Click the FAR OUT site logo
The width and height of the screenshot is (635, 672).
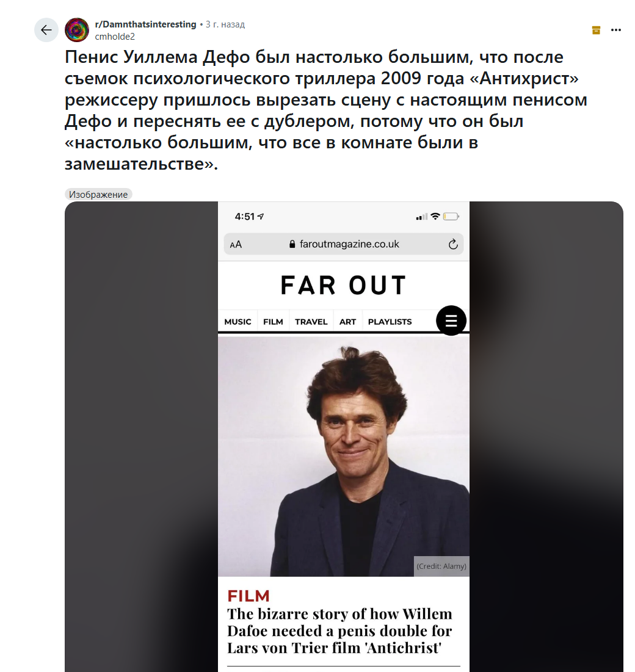click(343, 286)
